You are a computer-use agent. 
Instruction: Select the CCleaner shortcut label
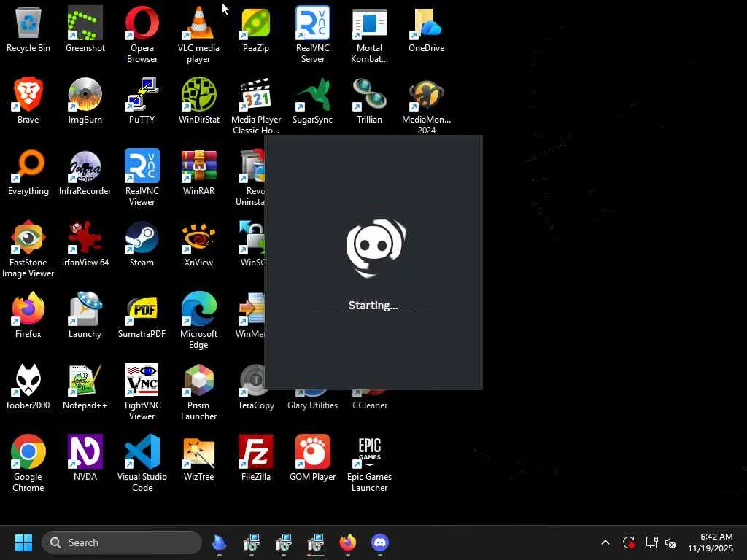pos(370,405)
